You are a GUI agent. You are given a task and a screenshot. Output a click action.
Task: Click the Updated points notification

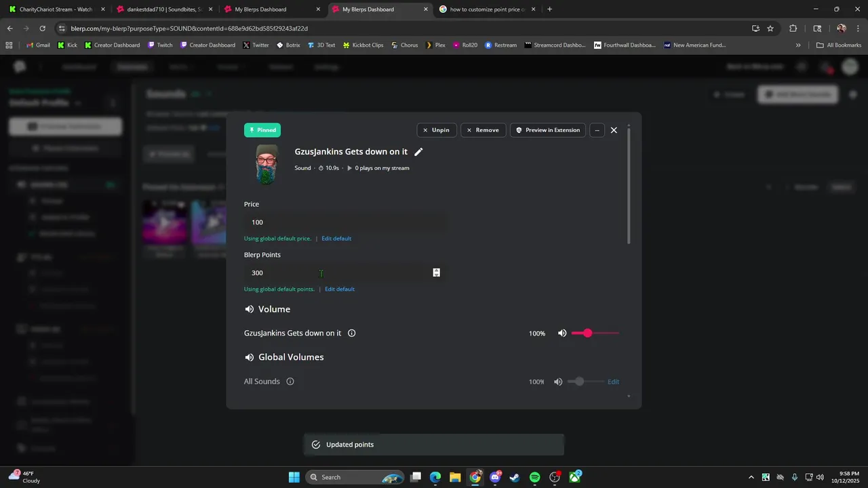434,445
